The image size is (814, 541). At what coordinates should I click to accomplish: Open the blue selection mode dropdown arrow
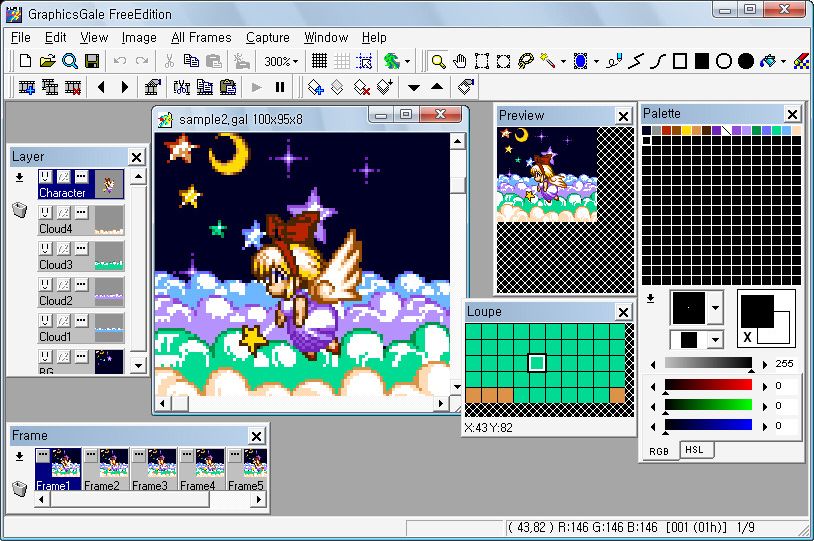pos(596,62)
